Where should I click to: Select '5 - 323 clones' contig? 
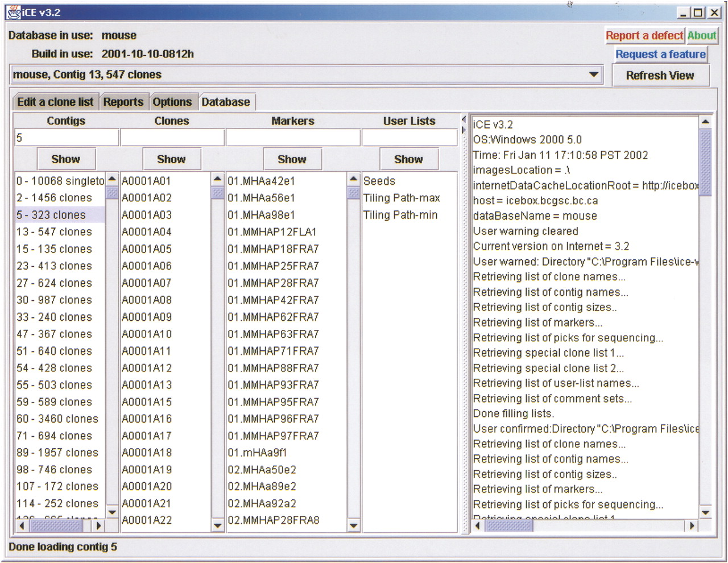point(60,215)
